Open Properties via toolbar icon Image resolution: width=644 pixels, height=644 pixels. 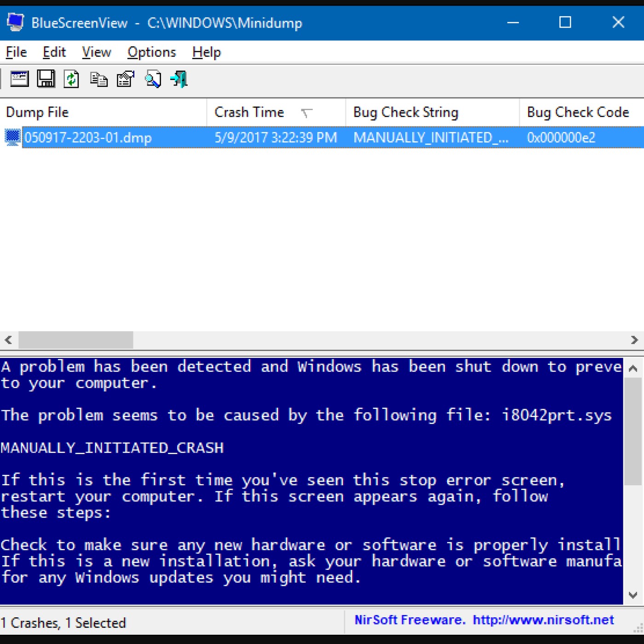pos(126,79)
